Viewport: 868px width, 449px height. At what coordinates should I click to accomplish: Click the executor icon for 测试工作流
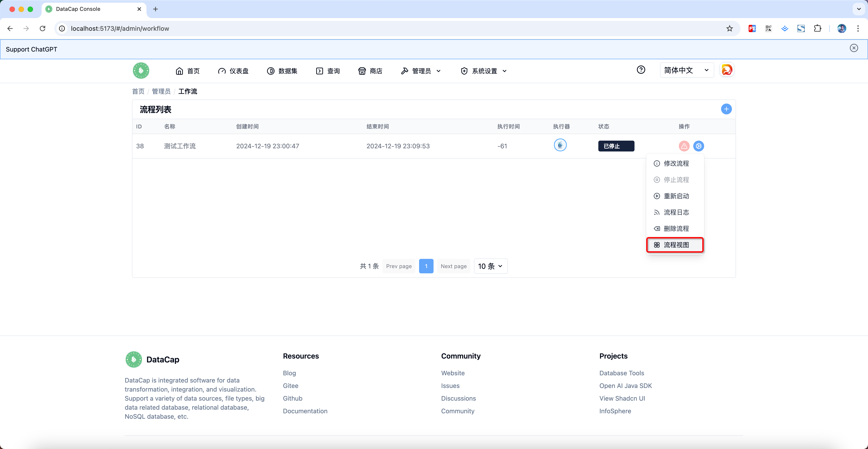pyautogui.click(x=560, y=145)
